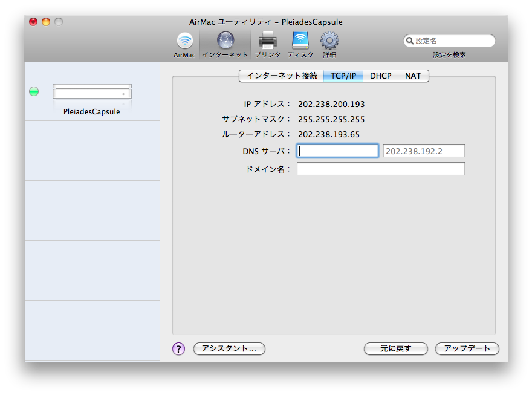Click the subnet mask value 255.255.255.255
532x395 pixels.
point(331,119)
